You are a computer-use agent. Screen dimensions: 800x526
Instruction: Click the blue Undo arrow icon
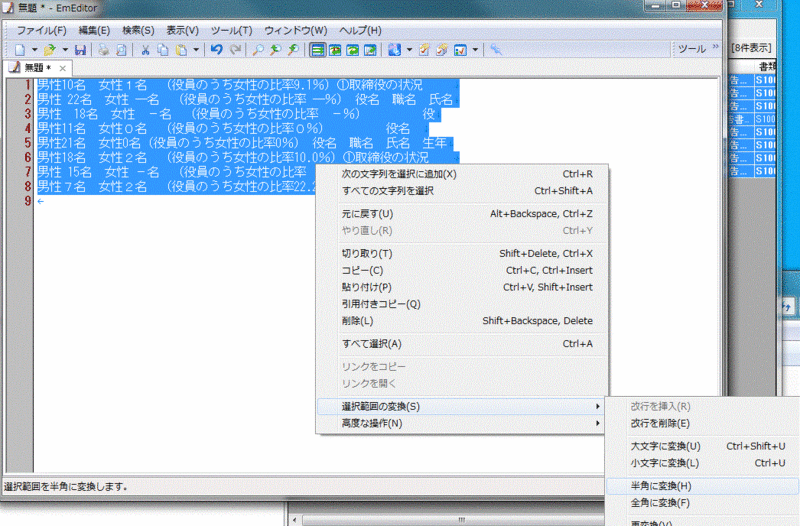click(x=217, y=49)
